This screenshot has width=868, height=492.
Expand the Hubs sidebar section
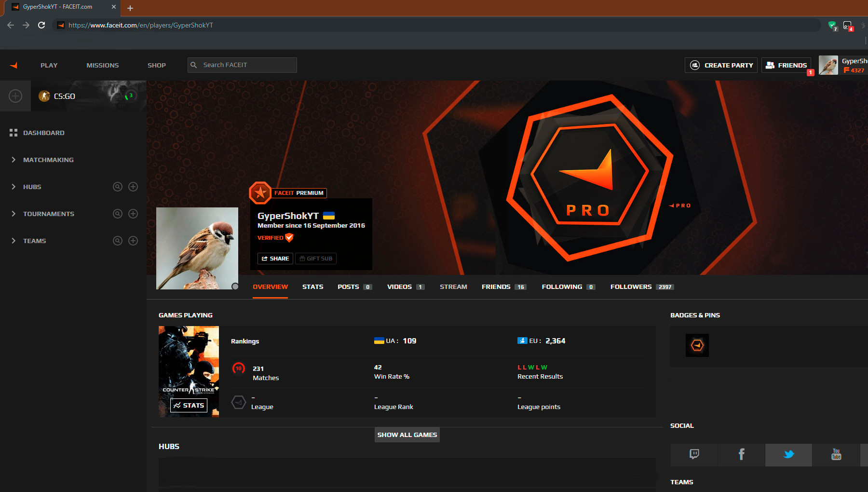point(32,187)
